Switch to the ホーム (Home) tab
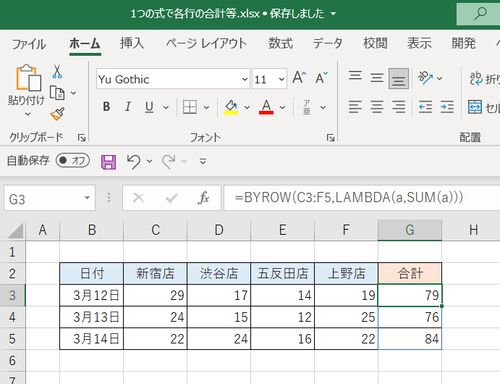Viewport: 500px width, 384px height. click(85, 44)
